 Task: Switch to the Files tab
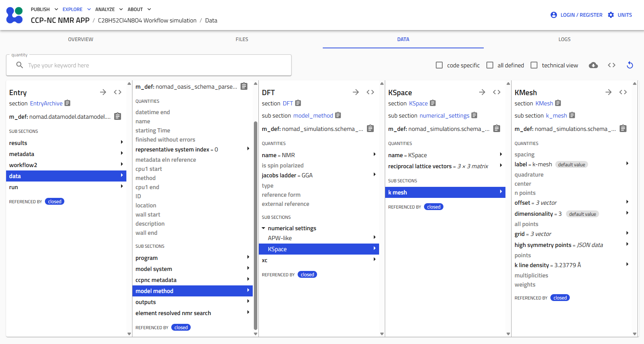pyautogui.click(x=242, y=39)
